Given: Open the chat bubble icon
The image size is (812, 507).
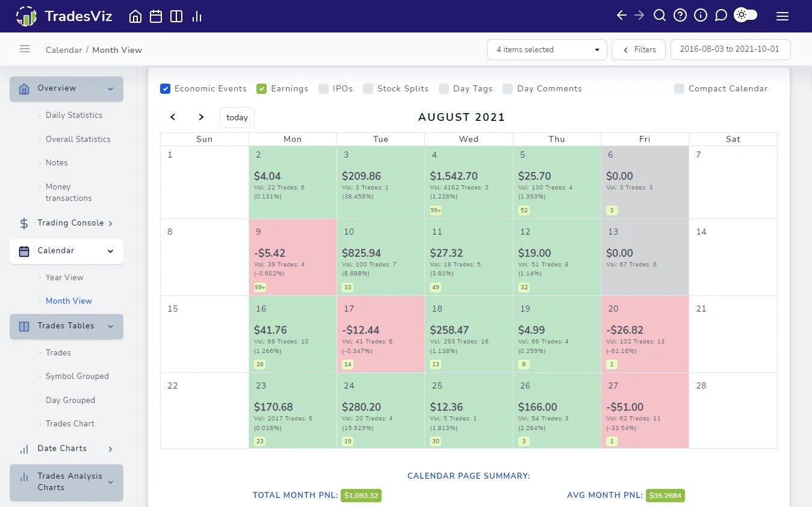Looking at the screenshot, I should 721,16.
